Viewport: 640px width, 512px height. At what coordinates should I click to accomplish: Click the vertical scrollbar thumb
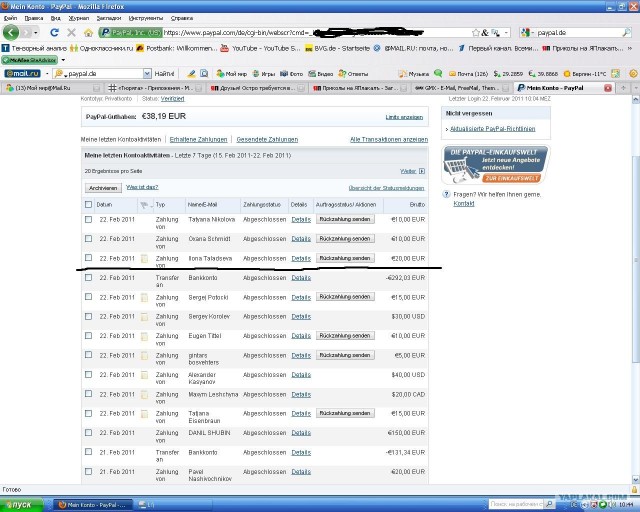point(636,260)
